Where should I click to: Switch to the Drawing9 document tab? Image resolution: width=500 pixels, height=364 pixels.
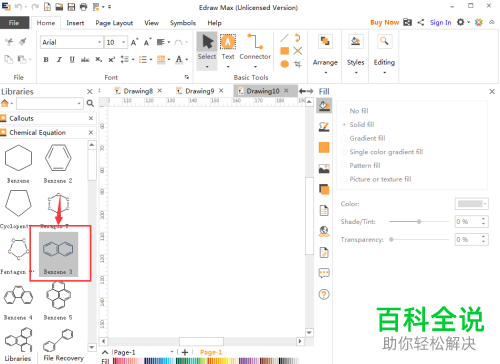pyautogui.click(x=199, y=91)
